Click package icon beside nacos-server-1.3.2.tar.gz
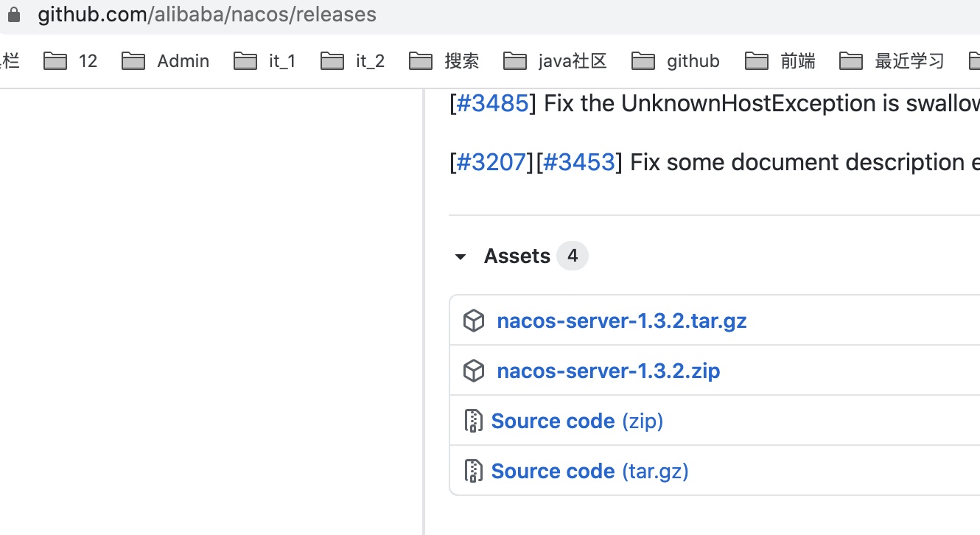 pos(474,321)
